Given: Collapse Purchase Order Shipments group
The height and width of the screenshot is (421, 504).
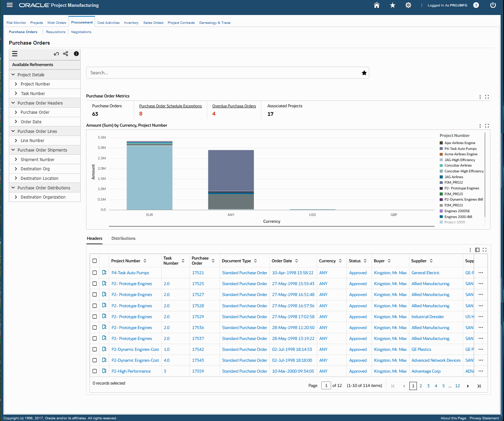Looking at the screenshot, I should (x=13, y=150).
